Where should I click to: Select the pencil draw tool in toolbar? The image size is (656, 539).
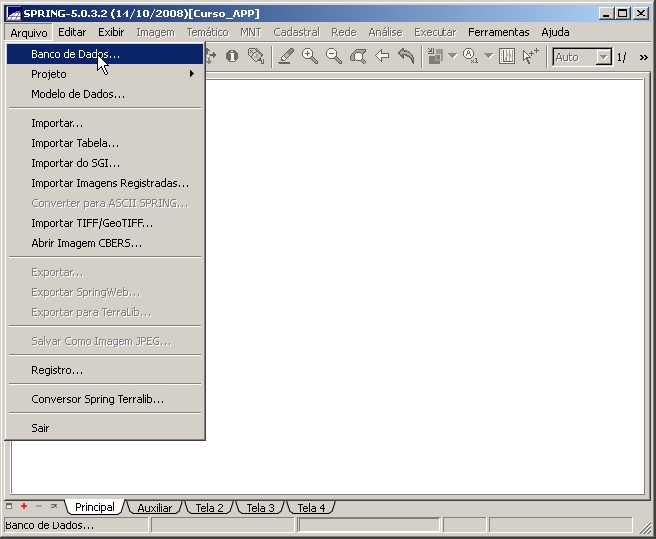286,57
